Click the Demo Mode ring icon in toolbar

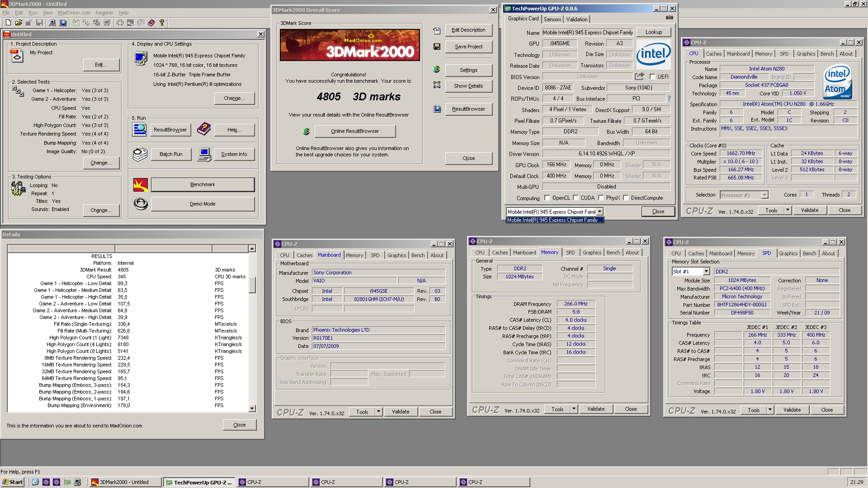click(x=120, y=23)
